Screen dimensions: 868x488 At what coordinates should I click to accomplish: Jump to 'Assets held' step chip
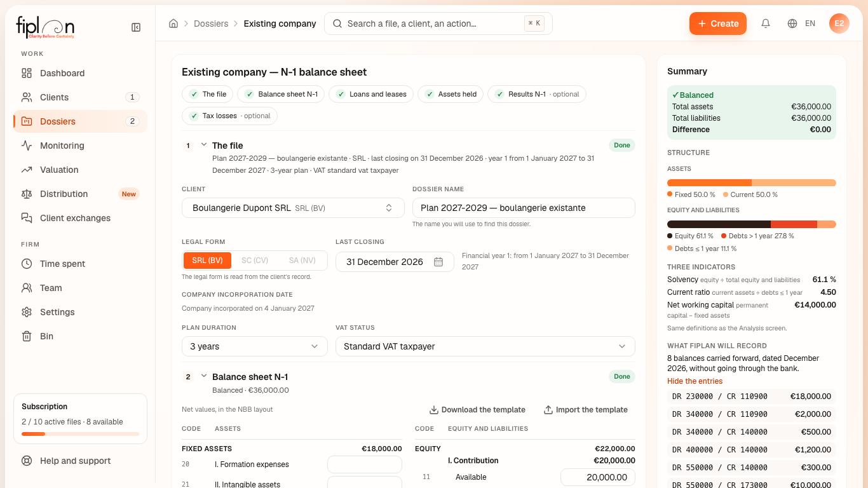pyautogui.click(x=451, y=94)
